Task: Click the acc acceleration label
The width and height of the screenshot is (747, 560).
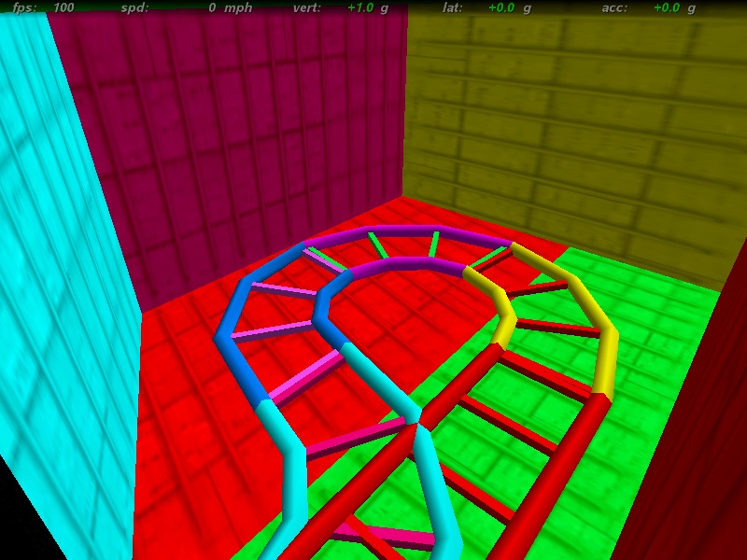Action: click(614, 7)
